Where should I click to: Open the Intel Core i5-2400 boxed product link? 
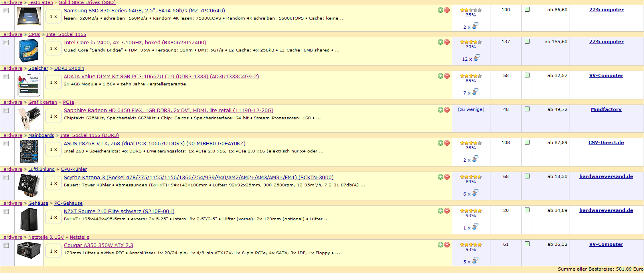click(x=135, y=43)
